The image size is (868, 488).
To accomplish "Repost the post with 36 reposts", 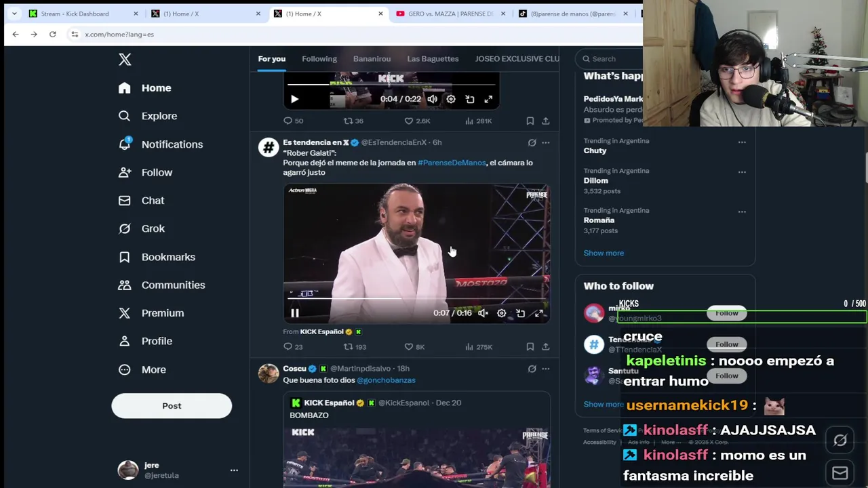I will click(353, 121).
